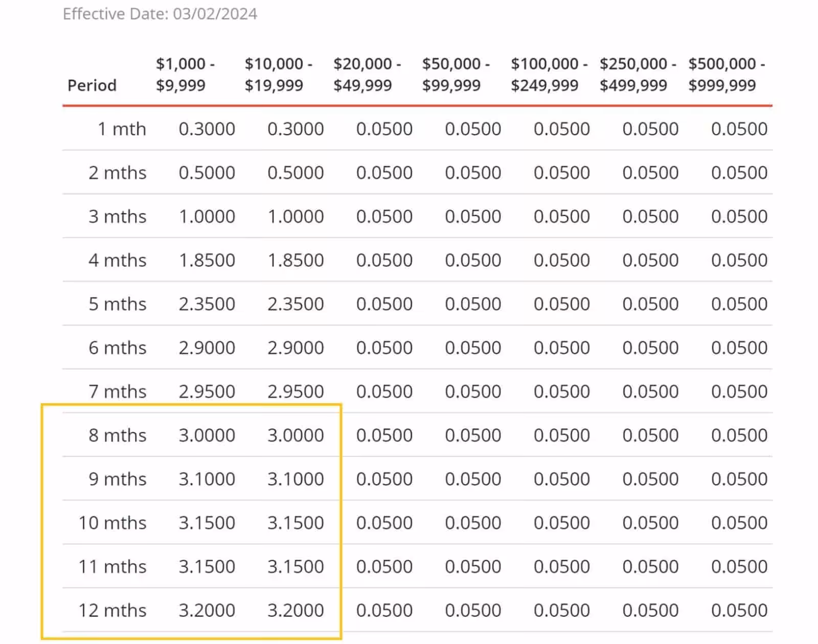The height and width of the screenshot is (644, 818).
Task: Click the 5 mths rate for $10,000 - $19,999
Action: [x=296, y=304]
